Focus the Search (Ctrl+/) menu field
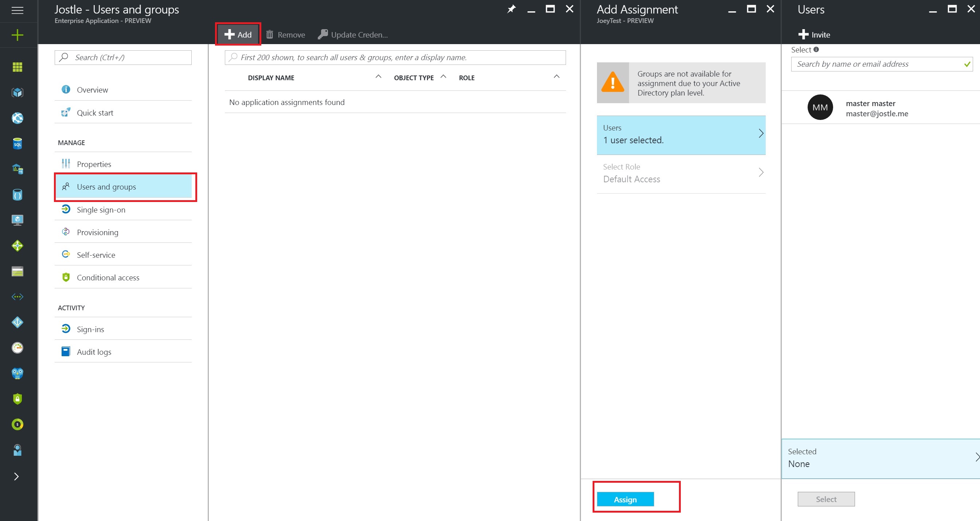 (x=123, y=58)
